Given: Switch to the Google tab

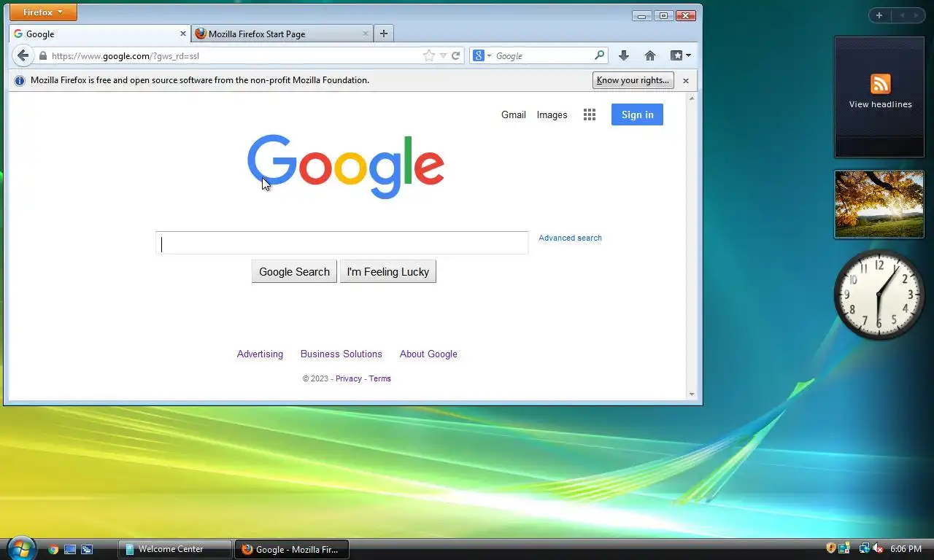Looking at the screenshot, I should 101,34.
